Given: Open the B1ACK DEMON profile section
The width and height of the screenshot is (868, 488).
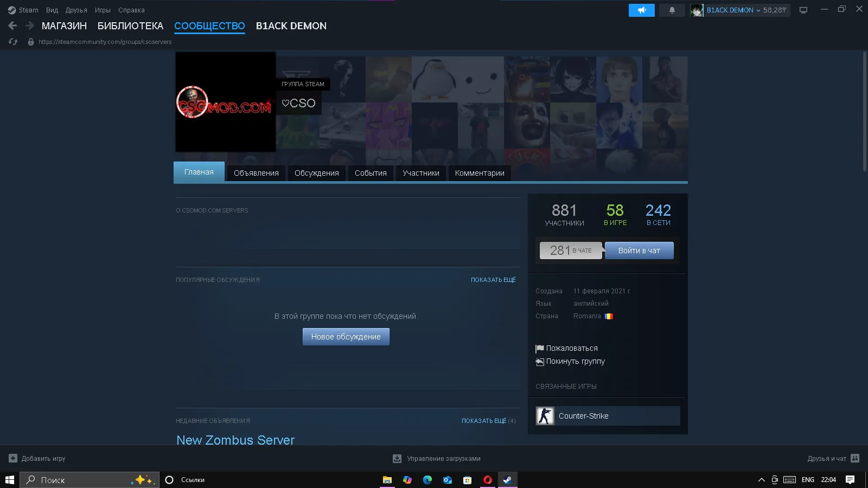Looking at the screenshot, I should pyautogui.click(x=291, y=26).
